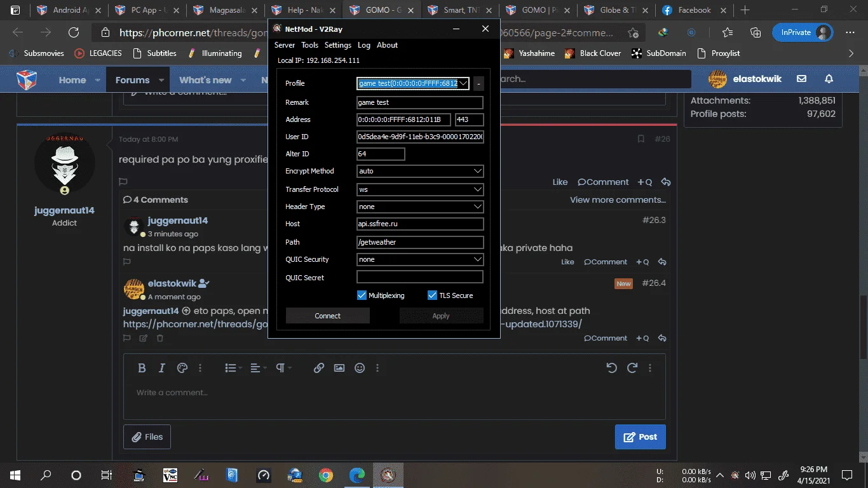Click into the Remark field
The width and height of the screenshot is (868, 488).
point(420,102)
